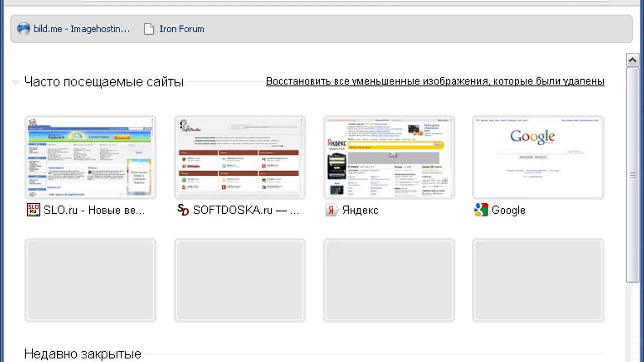Screen dimensions: 644x362
Task: Open the SLO.ru - Новые ве... title link
Action: pyautogui.click(x=94, y=210)
